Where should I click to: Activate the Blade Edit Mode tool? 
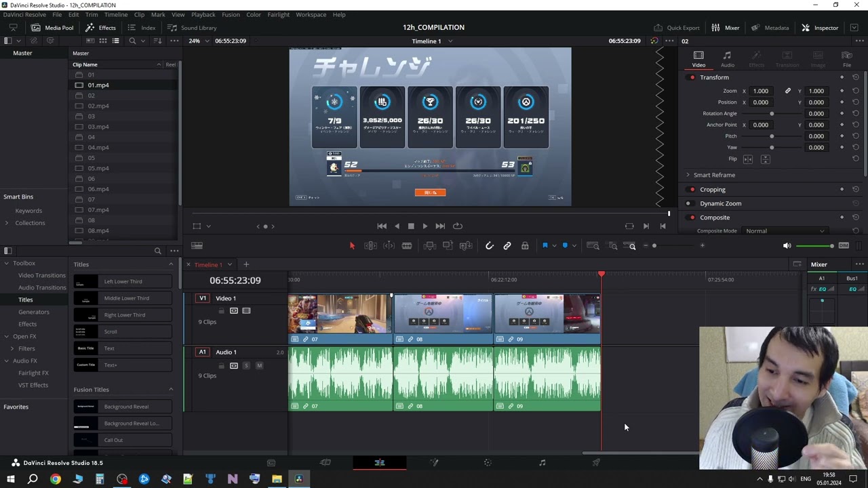point(407,245)
